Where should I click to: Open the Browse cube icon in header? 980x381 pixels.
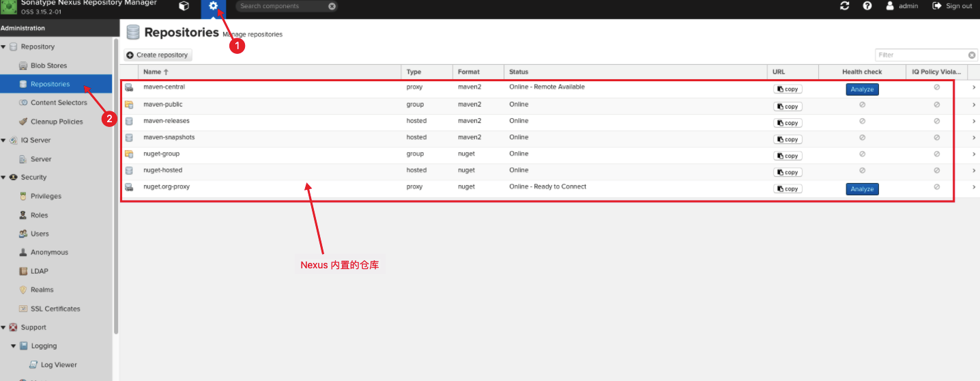(x=184, y=6)
